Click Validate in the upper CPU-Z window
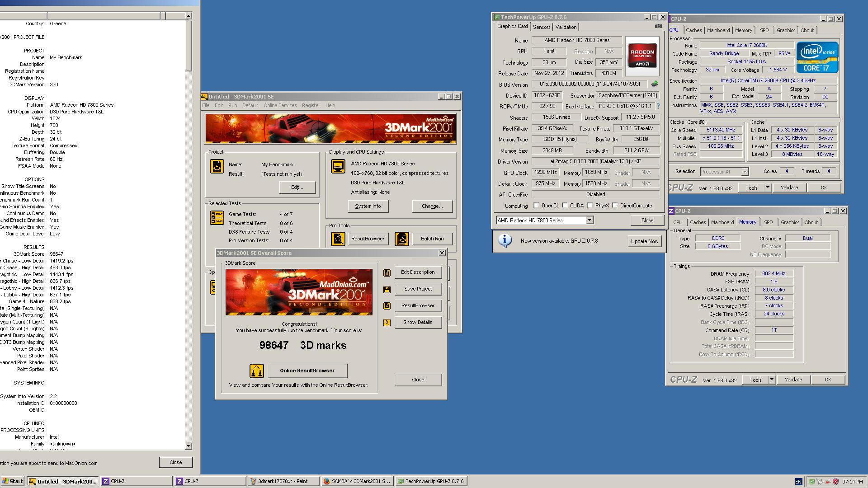The height and width of the screenshot is (488, 868). coord(789,188)
